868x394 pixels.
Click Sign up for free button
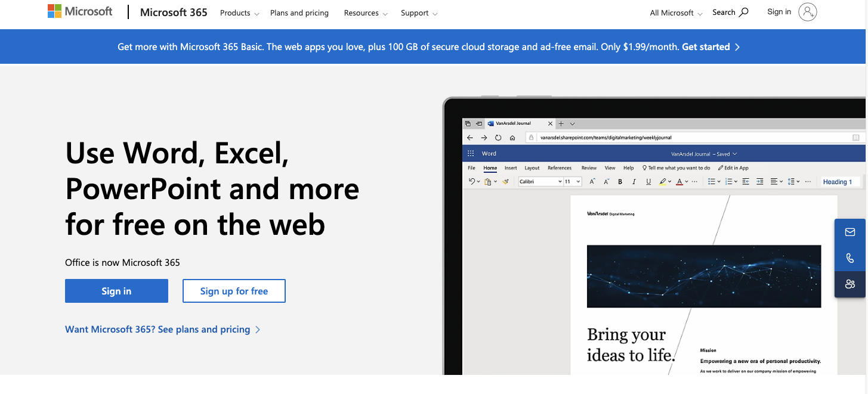(x=234, y=291)
